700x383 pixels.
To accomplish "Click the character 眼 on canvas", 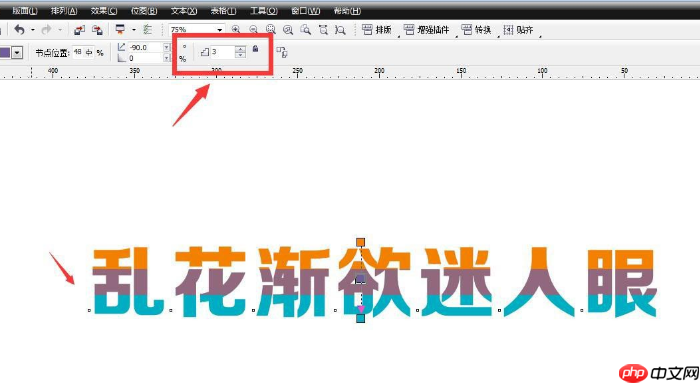I will pos(622,283).
